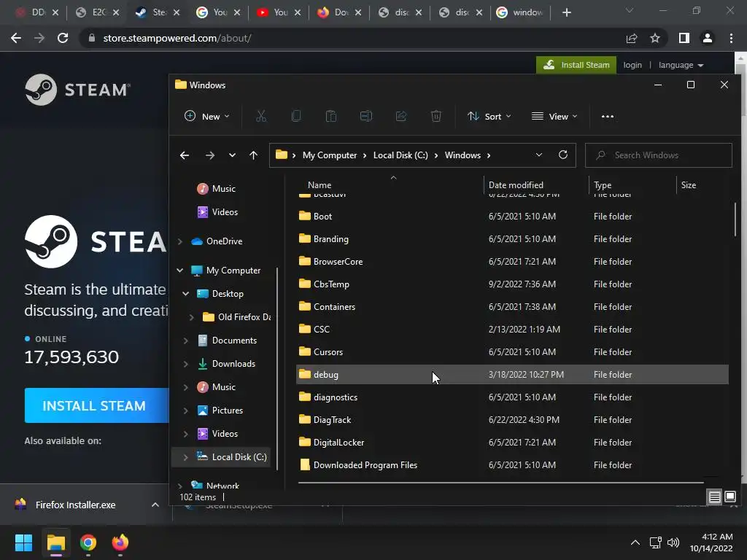Expand the OneDrive tree node
This screenshot has height=560, width=747.
point(180,241)
